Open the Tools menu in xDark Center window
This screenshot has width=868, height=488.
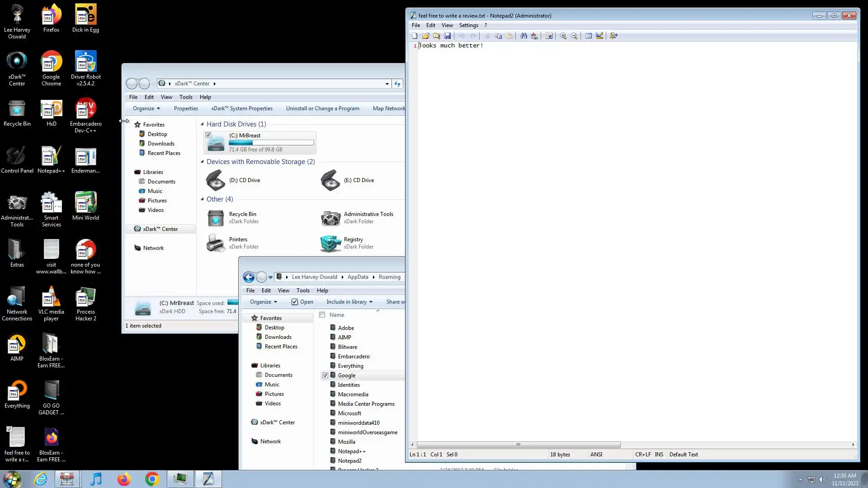186,97
